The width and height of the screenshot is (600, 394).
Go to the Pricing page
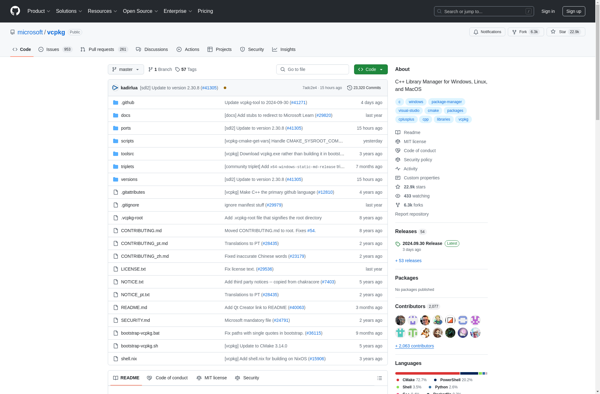pos(205,11)
